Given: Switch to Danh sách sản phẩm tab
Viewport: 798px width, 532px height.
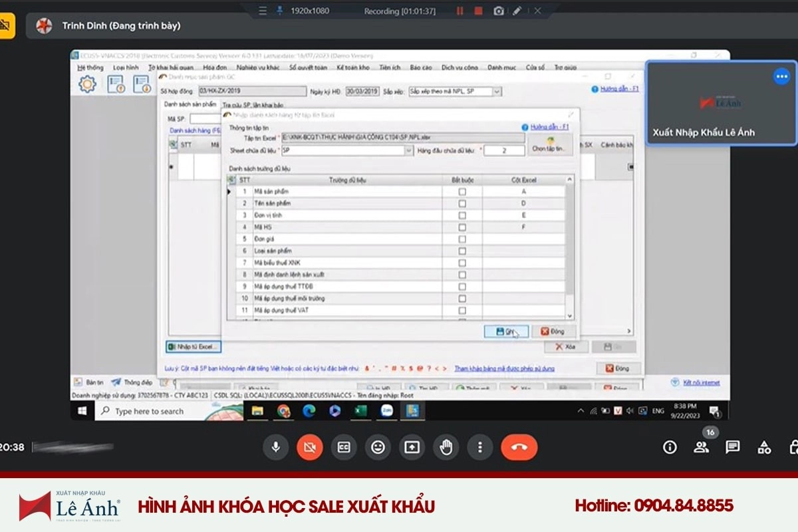Looking at the screenshot, I should click(x=190, y=104).
